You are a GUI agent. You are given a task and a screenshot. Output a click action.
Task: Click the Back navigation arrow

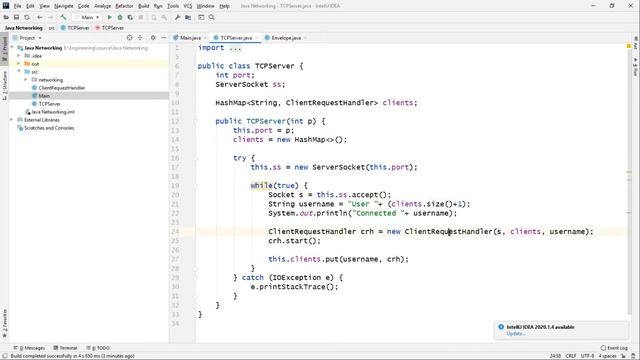click(40, 18)
